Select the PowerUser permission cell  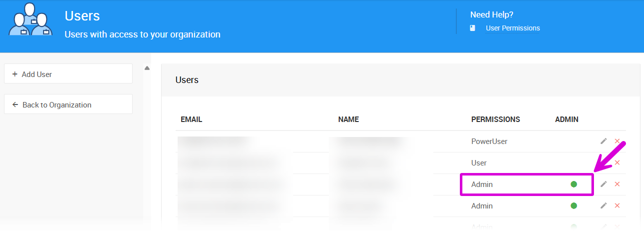pos(489,141)
